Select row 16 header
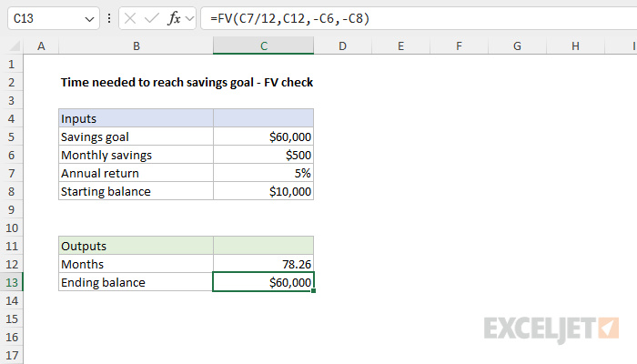 tap(11, 338)
